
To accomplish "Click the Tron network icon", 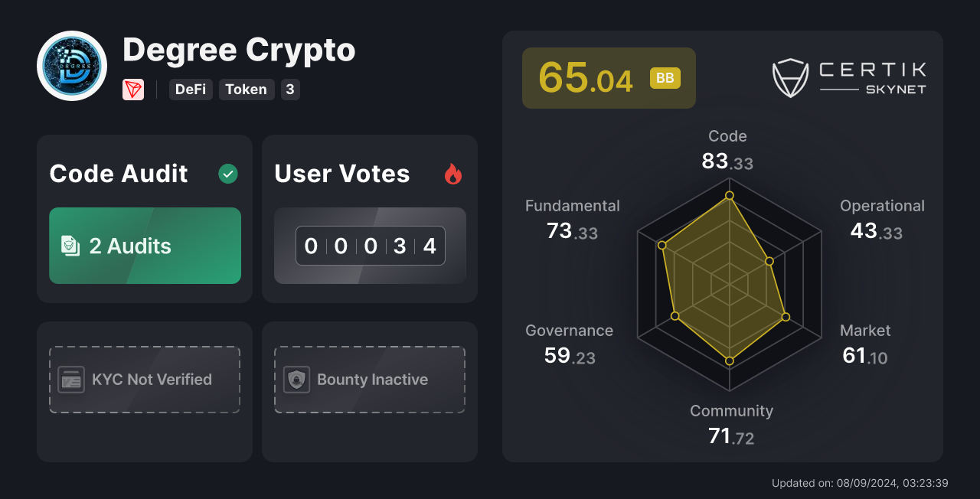I will [x=133, y=90].
